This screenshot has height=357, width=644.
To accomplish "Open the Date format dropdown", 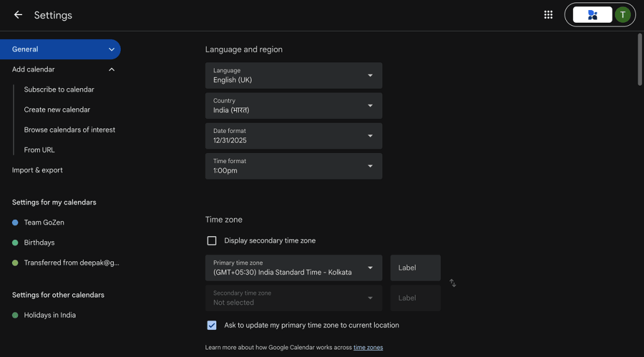I will point(294,136).
